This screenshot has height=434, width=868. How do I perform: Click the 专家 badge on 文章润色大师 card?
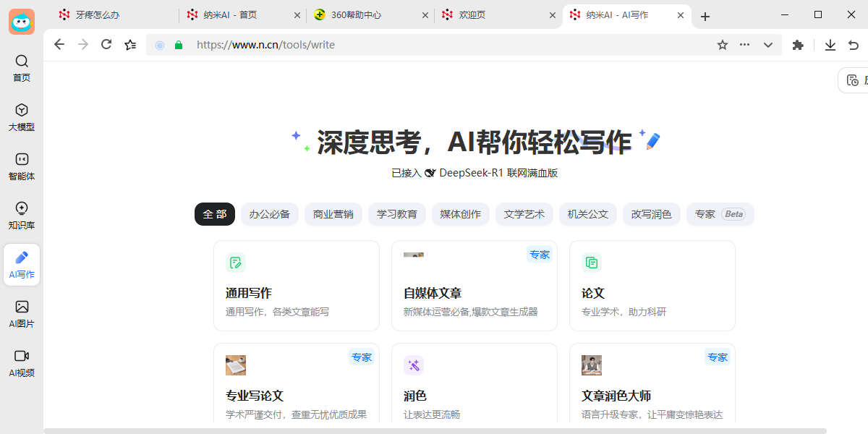tap(718, 357)
